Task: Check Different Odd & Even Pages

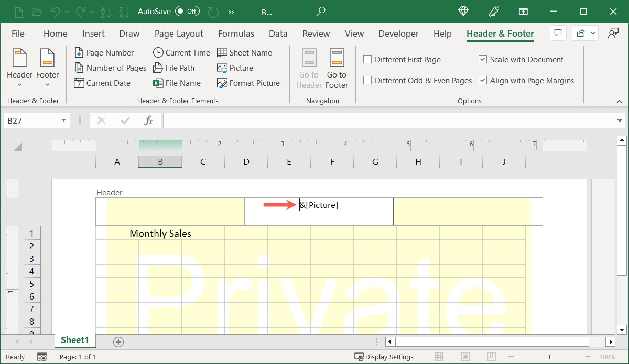Action: click(367, 81)
